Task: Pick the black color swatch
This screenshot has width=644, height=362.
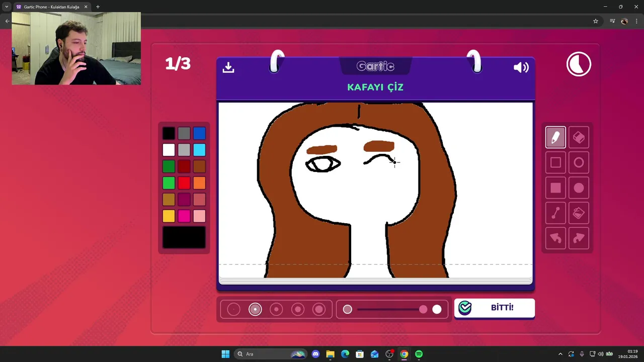Action: pos(169,133)
